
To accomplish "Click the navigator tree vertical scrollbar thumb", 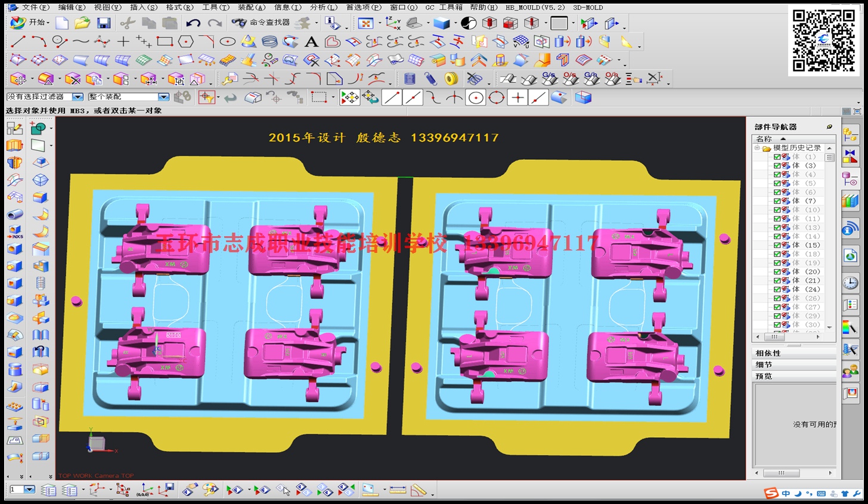I will [829, 157].
